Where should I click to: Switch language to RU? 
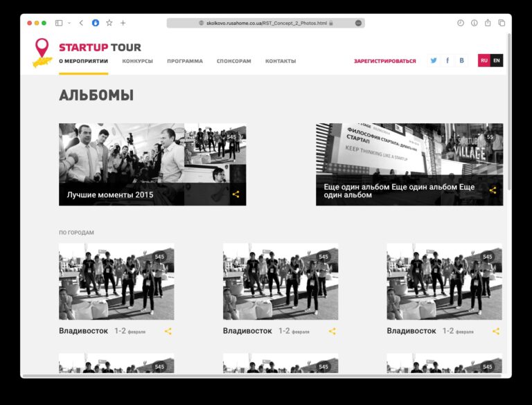[484, 61]
